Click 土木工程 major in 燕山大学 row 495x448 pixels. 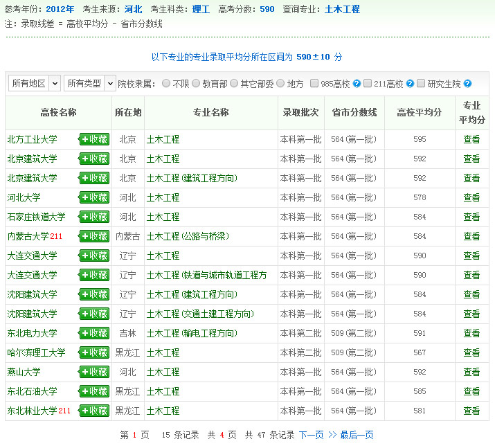tap(163, 372)
